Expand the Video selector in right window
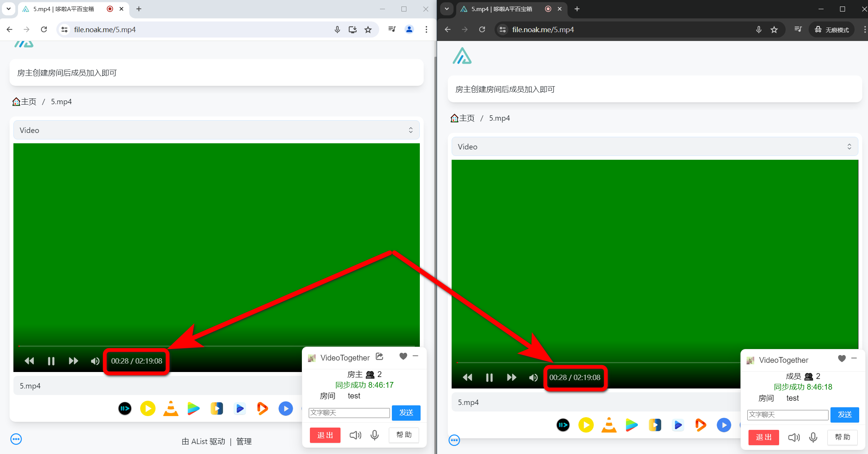Image resolution: width=868 pixels, height=454 pixels. [655, 147]
